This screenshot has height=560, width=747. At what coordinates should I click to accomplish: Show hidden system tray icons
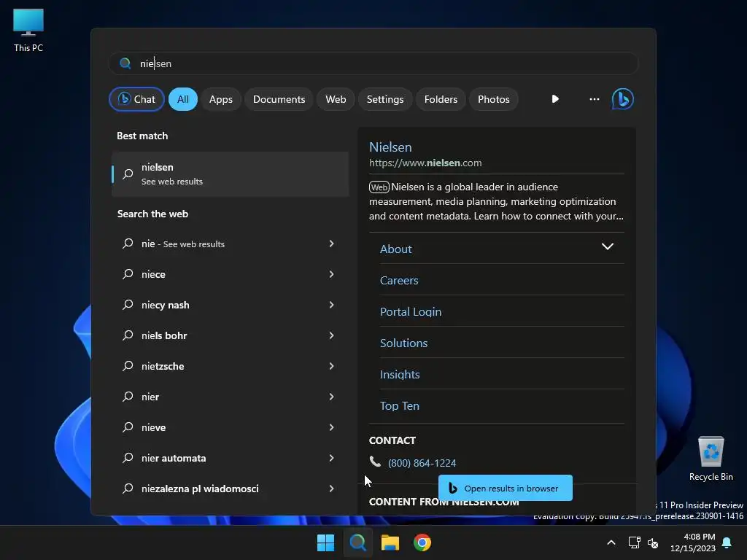tap(611, 542)
